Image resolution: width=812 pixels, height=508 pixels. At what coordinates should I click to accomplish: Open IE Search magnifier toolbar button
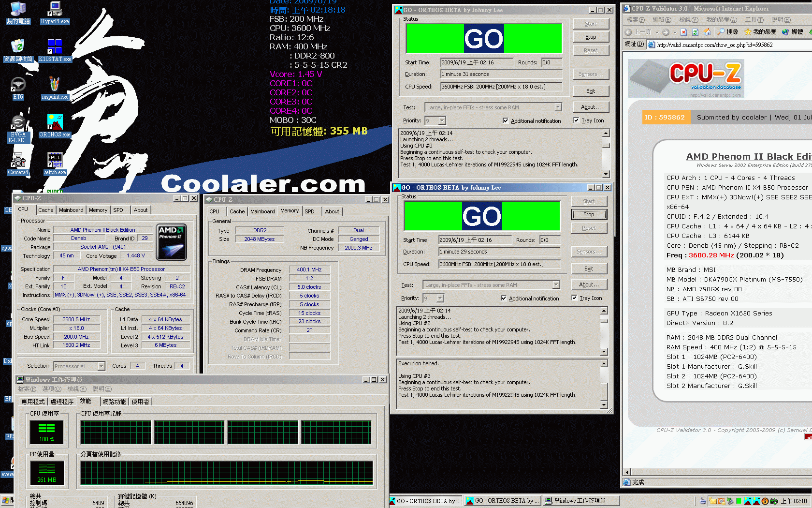click(x=728, y=32)
